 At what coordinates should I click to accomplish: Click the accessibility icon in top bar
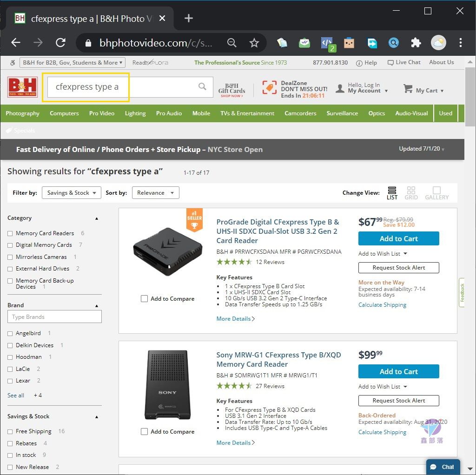click(x=13, y=63)
